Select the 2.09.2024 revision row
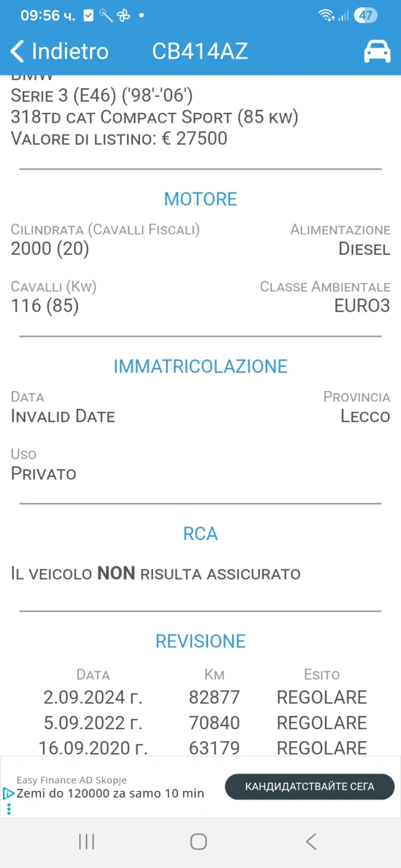401x868 pixels. (x=200, y=697)
